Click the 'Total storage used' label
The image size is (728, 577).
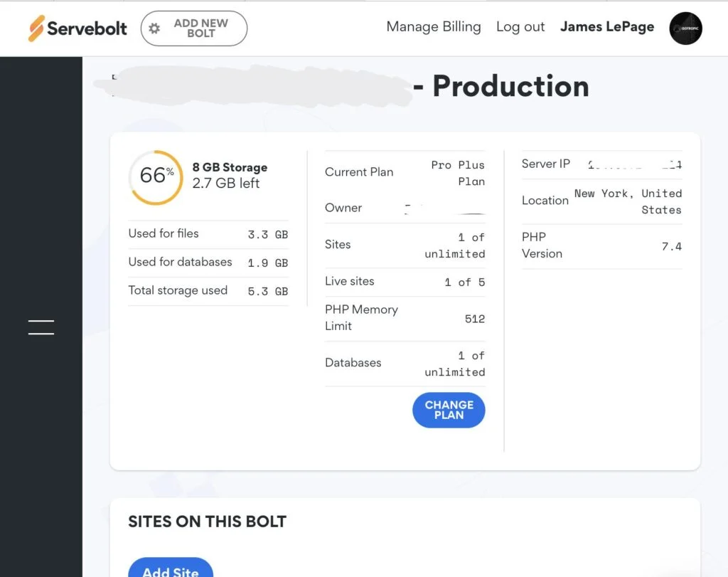(178, 290)
